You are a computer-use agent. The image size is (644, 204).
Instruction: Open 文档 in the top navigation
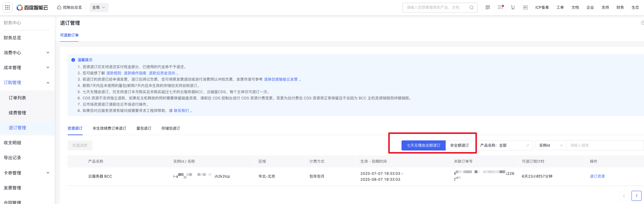575,7
